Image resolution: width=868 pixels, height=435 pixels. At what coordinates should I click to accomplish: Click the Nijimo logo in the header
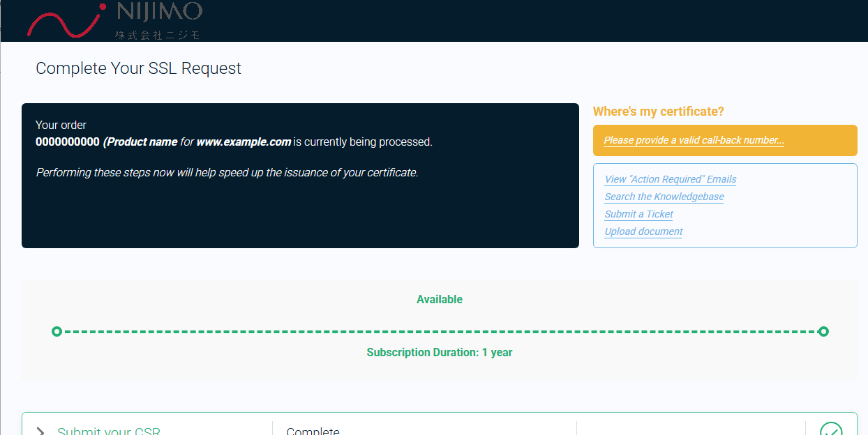pos(114,20)
